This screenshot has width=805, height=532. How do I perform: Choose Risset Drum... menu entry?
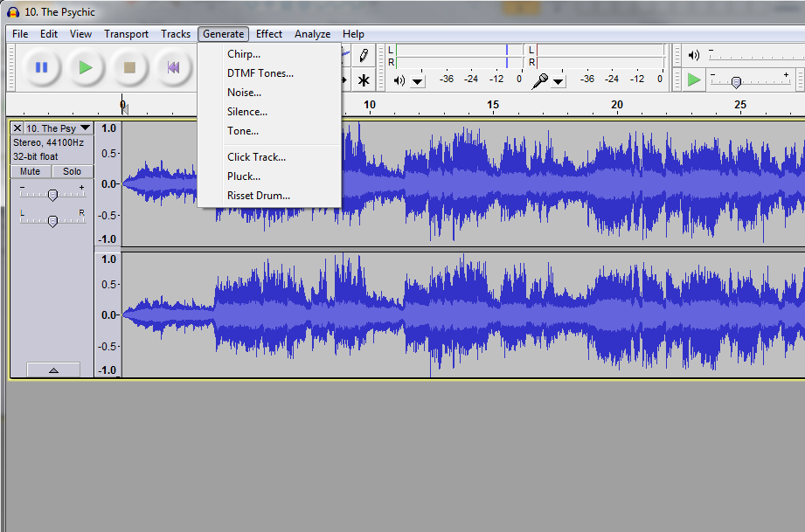pyautogui.click(x=269, y=196)
